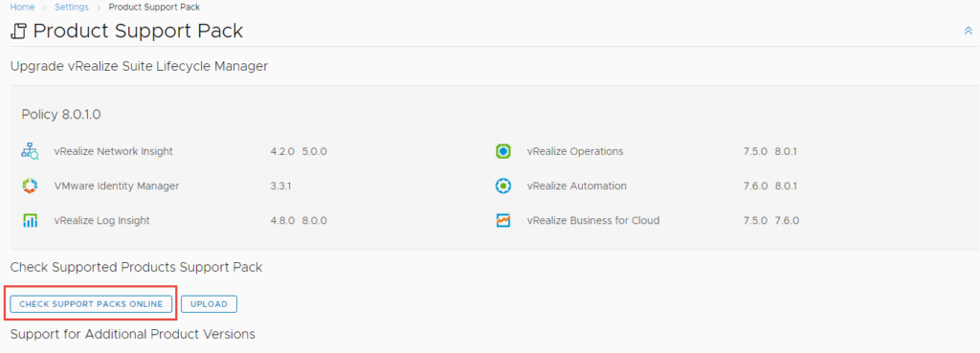Click vRealize Operations version 8.0.1
Image resolution: width=980 pixels, height=353 pixels.
[787, 151]
